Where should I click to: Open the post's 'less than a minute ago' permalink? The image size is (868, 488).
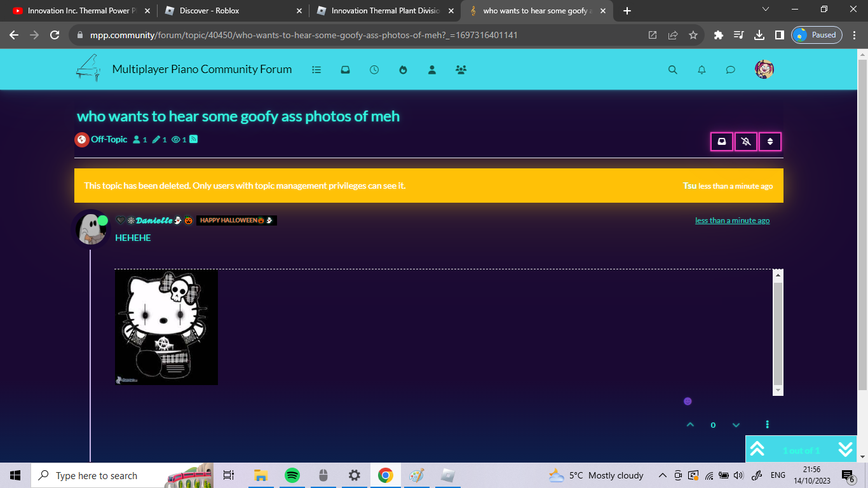coord(732,220)
